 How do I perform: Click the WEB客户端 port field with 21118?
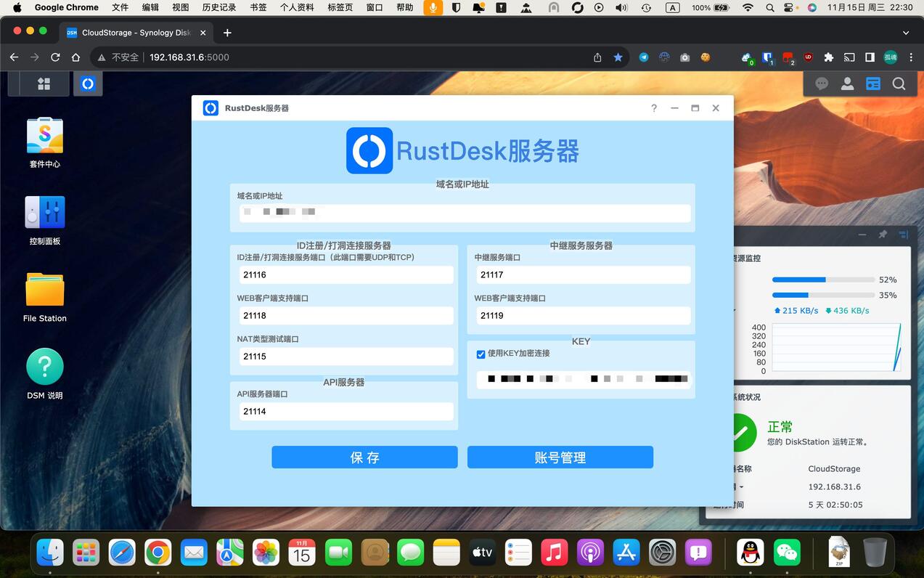[x=346, y=315]
